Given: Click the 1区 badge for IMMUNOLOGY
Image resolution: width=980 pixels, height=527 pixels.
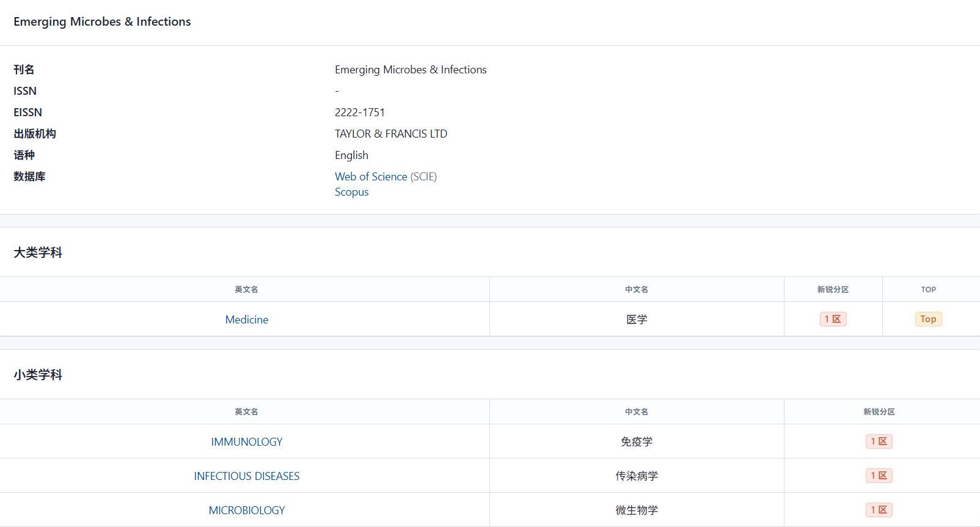Looking at the screenshot, I should pos(879,441).
